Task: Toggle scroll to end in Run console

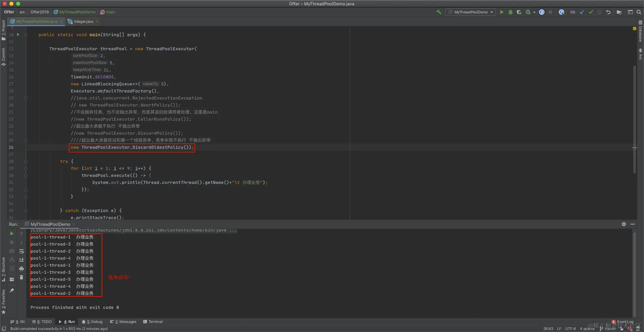Action: pyautogui.click(x=21, y=260)
